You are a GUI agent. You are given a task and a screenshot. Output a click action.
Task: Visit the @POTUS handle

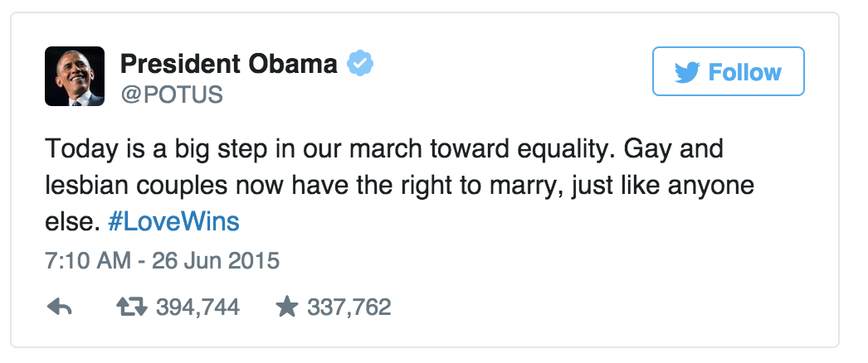click(x=172, y=94)
